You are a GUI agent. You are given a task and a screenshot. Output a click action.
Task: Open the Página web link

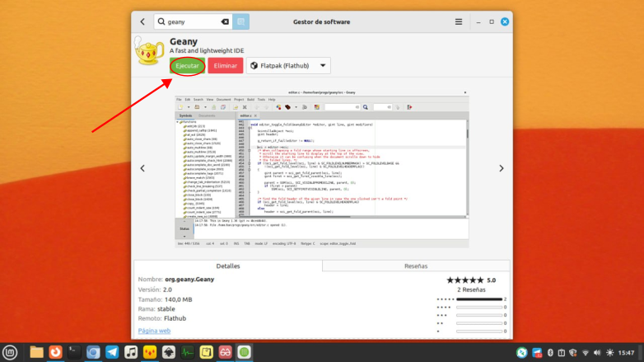point(154,331)
